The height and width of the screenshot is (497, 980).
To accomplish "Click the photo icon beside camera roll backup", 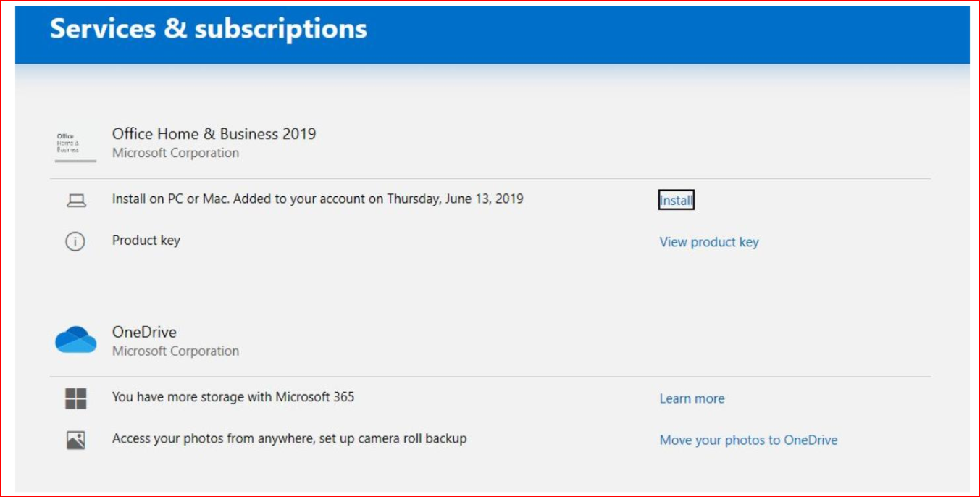I will tap(75, 440).
